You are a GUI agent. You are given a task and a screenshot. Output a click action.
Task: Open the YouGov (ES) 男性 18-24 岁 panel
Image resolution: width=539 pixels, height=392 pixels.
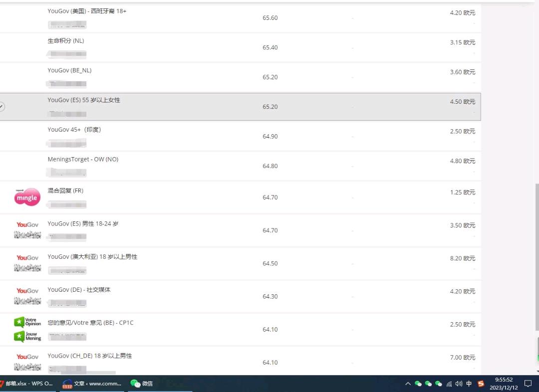point(83,223)
